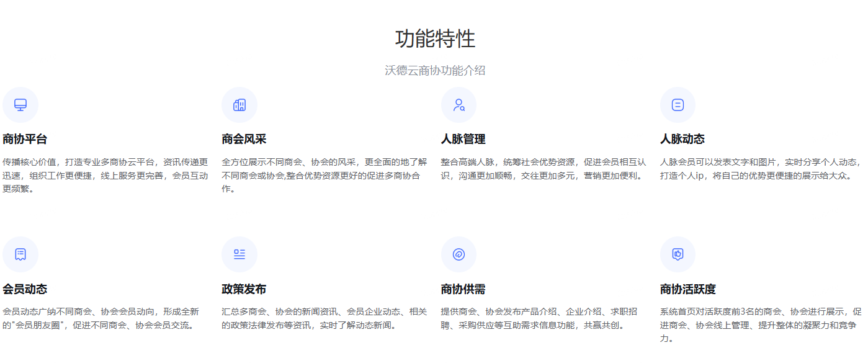Viewport: 868px width, 363px height.
Task: Click the list icon above 人脉动态
Action: coord(678,105)
